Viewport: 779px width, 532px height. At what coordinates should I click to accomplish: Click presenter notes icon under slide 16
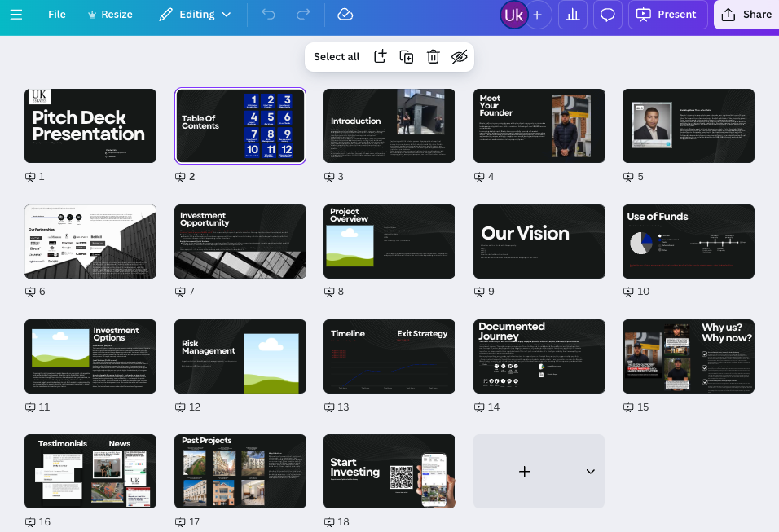[30, 522]
